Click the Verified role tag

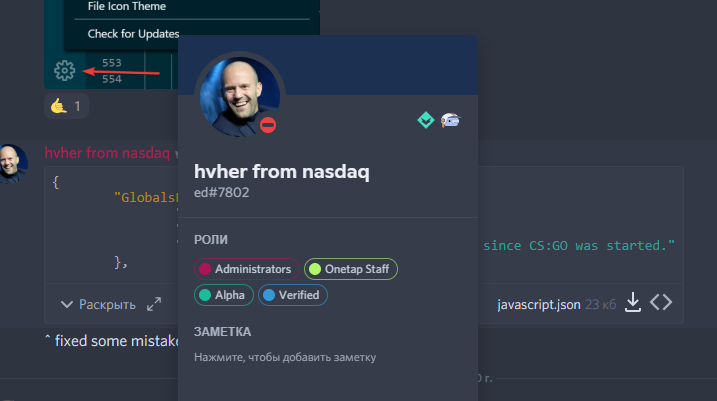[x=293, y=295]
